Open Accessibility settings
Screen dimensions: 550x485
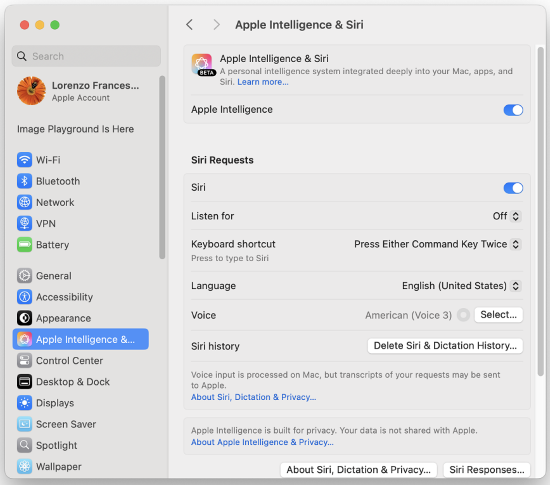point(81,297)
